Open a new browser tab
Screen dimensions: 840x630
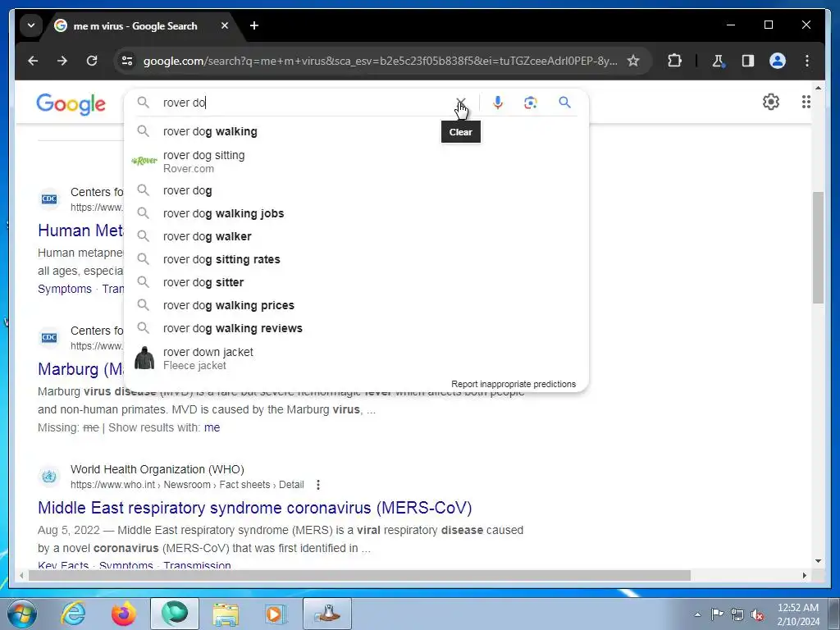point(254,25)
